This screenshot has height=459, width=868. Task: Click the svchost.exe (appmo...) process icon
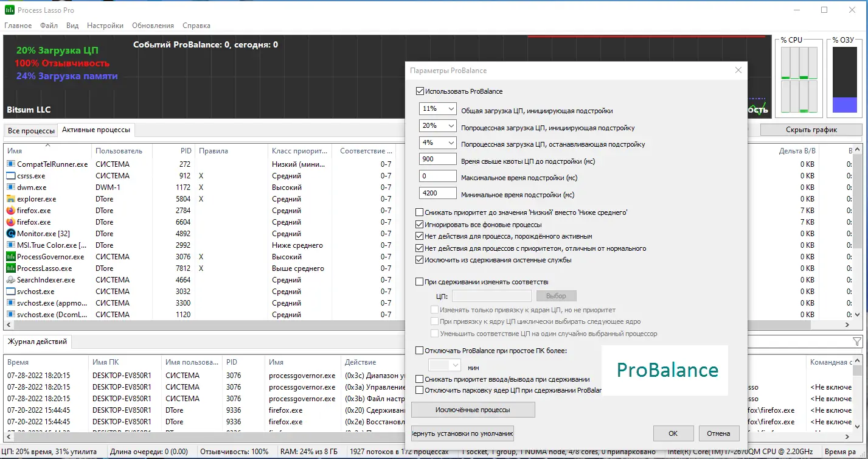tap(11, 303)
